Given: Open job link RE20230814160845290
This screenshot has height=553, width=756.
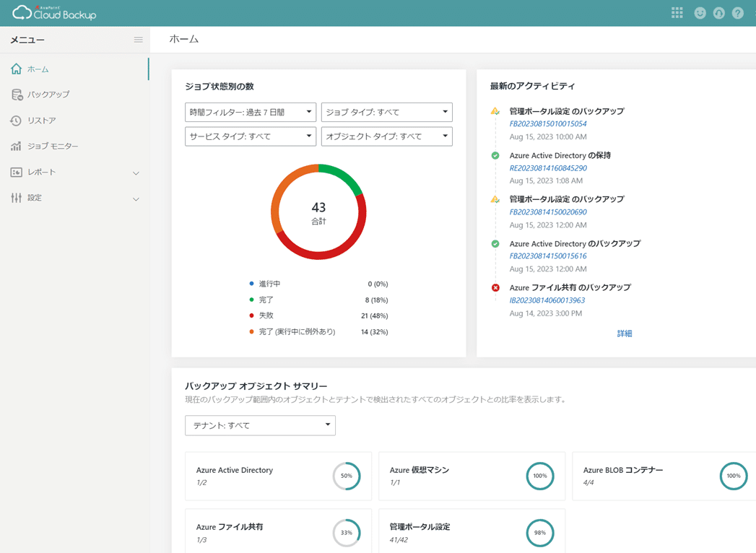Looking at the screenshot, I should point(548,168).
